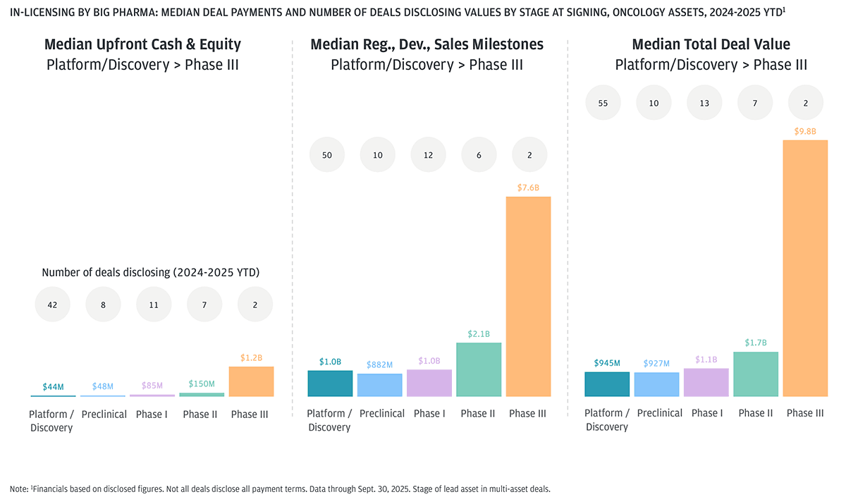846x504 pixels.
Task: Click the orange $9.8B Phase III bar
Action: pos(805,268)
